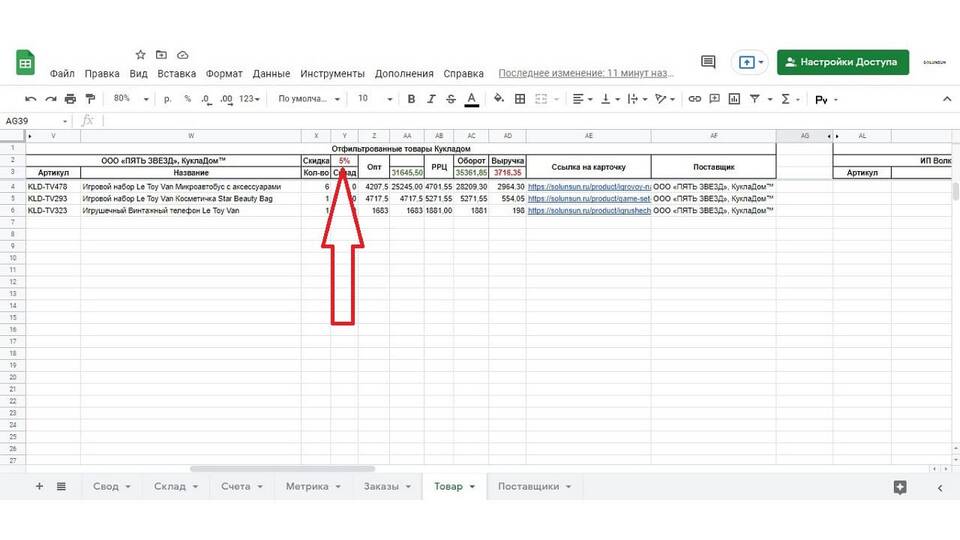The image size is (960, 540).
Task: Open the all sheets list icon
Action: [61, 486]
